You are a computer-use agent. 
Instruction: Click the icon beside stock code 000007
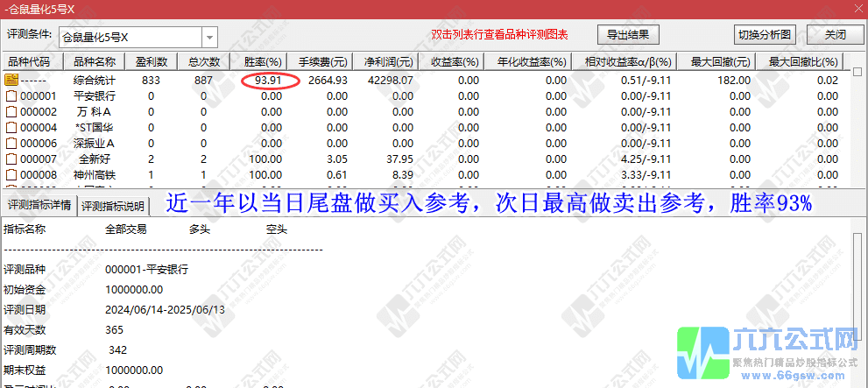11,159
